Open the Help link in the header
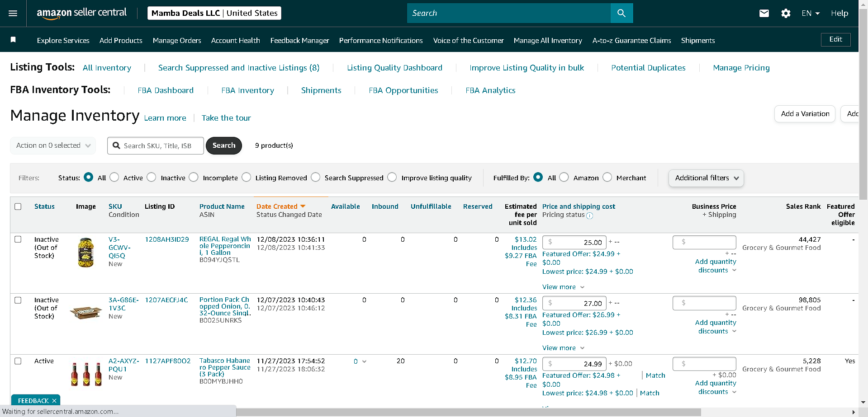The width and height of the screenshot is (868, 417). (x=840, y=14)
